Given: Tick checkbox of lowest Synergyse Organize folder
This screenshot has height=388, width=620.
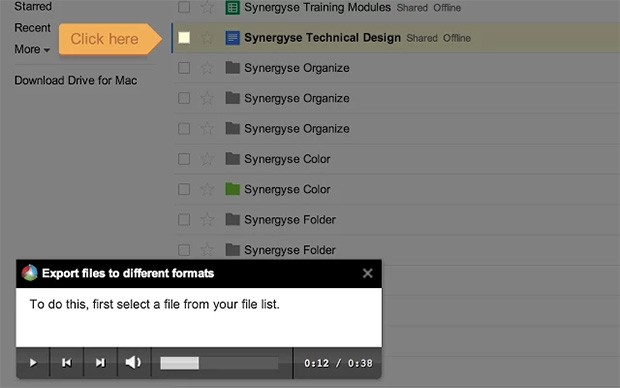Looking at the screenshot, I should click(184, 129).
